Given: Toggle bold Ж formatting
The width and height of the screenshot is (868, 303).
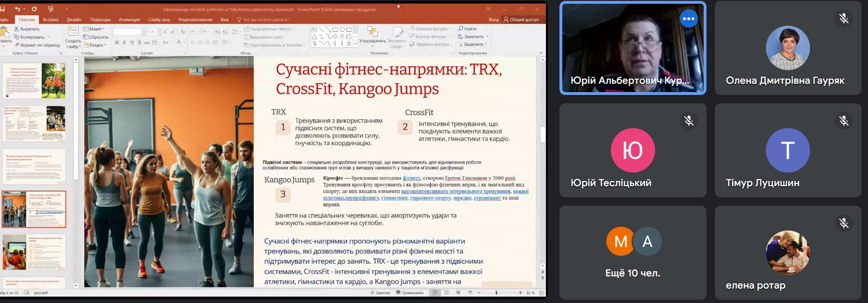Looking at the screenshot, I should [x=117, y=42].
